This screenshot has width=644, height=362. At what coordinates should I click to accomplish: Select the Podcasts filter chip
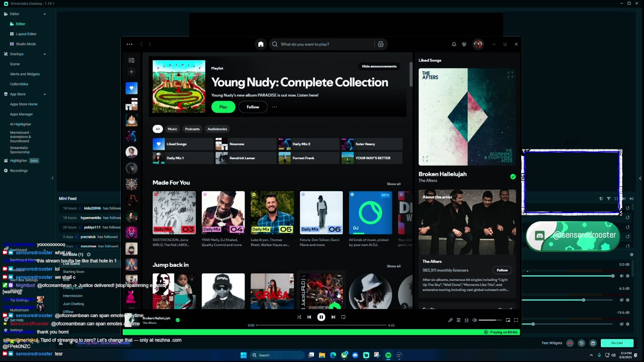[x=192, y=129]
